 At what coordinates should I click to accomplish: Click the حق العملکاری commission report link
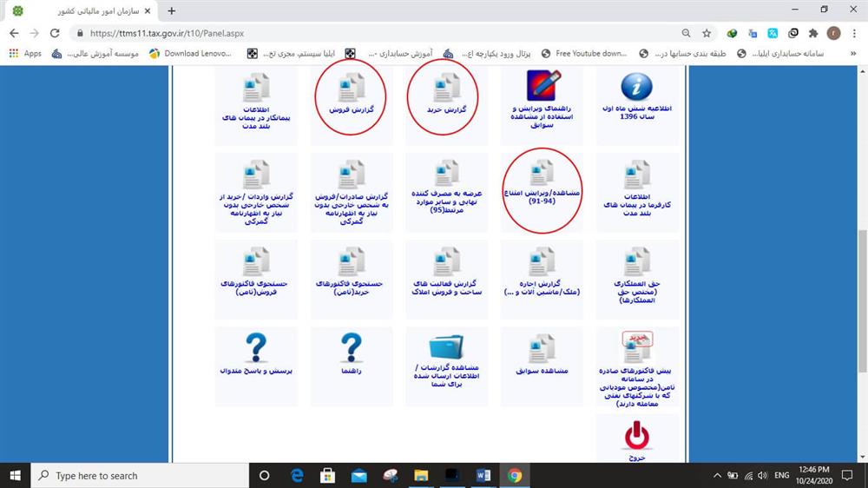tap(636, 291)
